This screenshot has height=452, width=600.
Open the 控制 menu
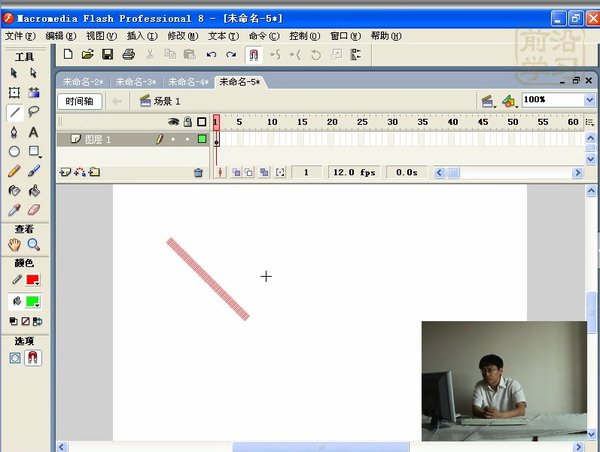[x=305, y=36]
